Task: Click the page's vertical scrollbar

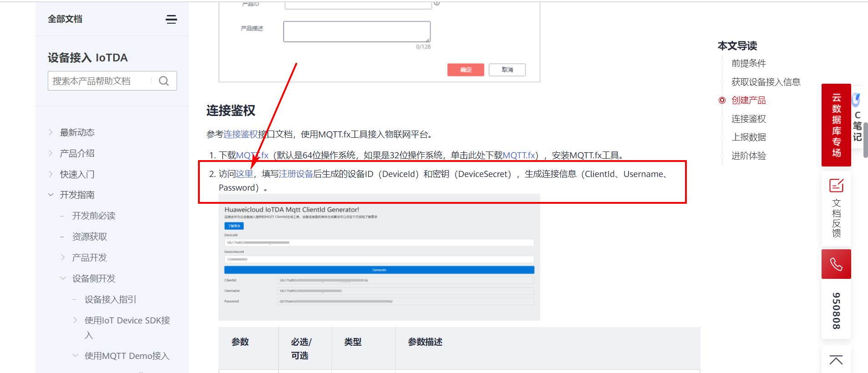Action: (x=866, y=140)
